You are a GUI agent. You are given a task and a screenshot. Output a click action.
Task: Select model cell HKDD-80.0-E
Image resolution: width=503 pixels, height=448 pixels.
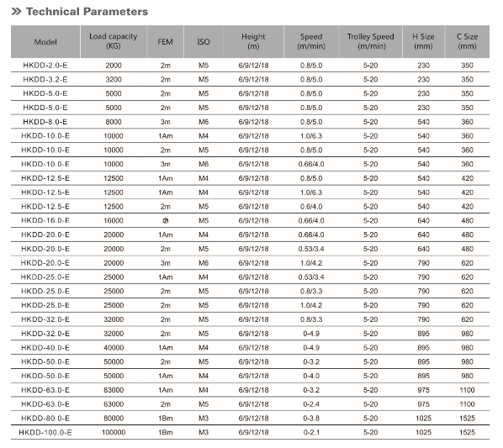(45, 419)
